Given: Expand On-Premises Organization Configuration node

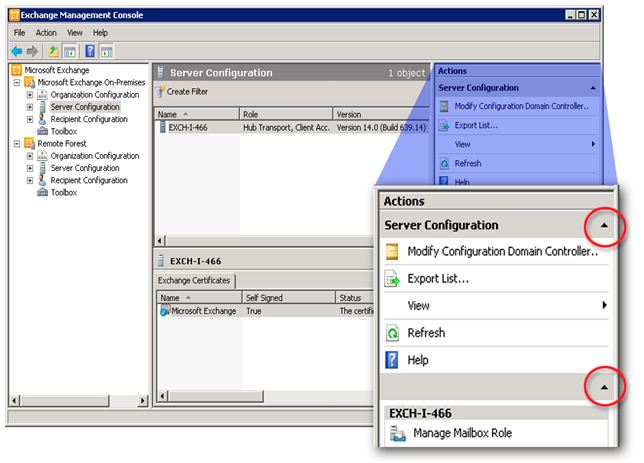Looking at the screenshot, I should pos(30,95).
